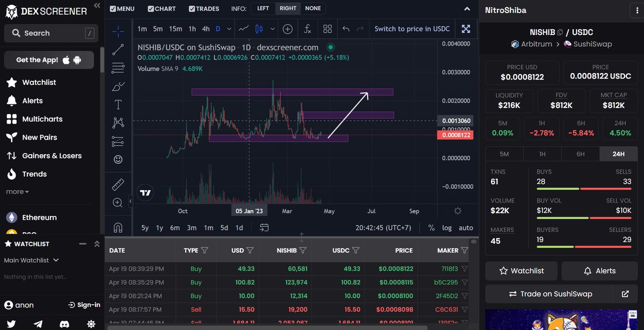Expand the 'more' sidebar menu

tap(18, 192)
